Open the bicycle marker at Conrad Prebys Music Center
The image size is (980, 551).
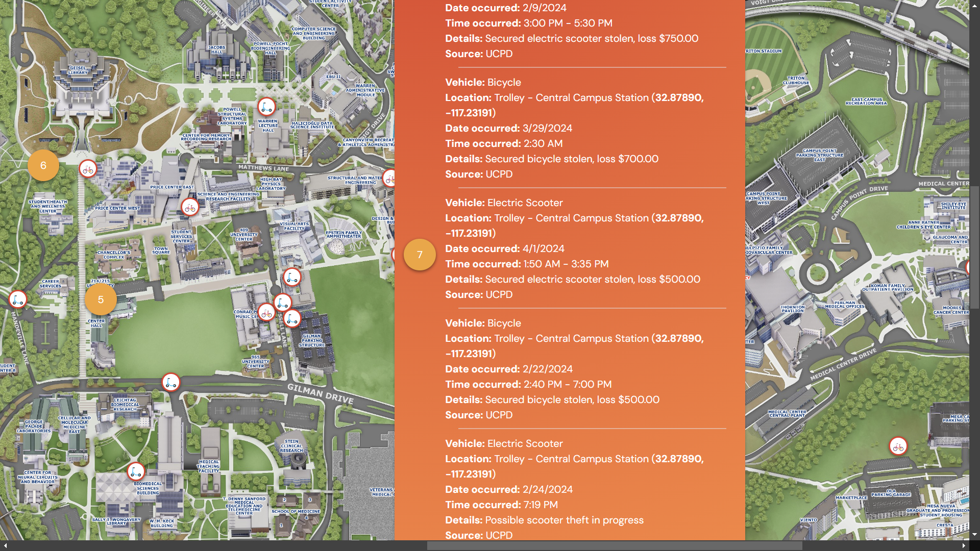click(266, 313)
